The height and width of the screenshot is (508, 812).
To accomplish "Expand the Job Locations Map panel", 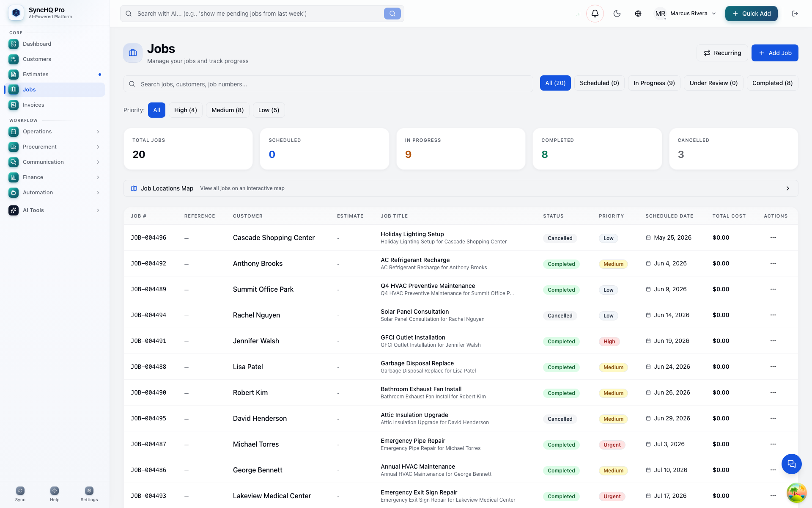I will (461, 188).
